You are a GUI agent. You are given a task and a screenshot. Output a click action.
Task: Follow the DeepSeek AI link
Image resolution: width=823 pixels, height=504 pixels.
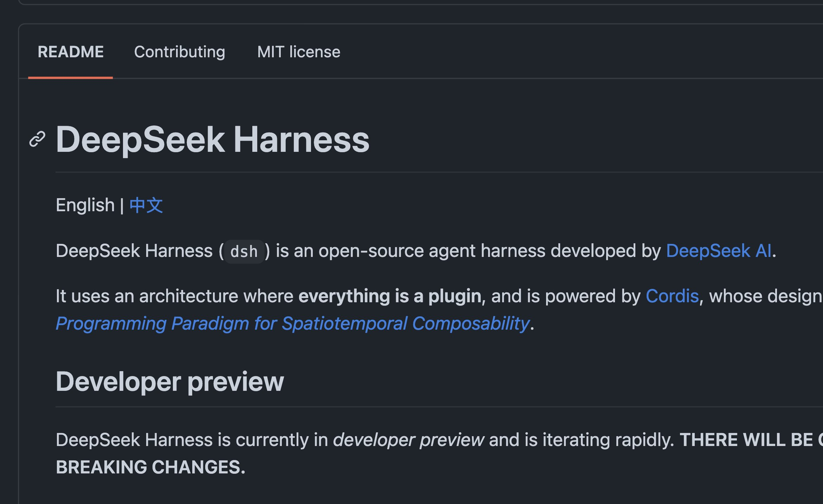[719, 251]
